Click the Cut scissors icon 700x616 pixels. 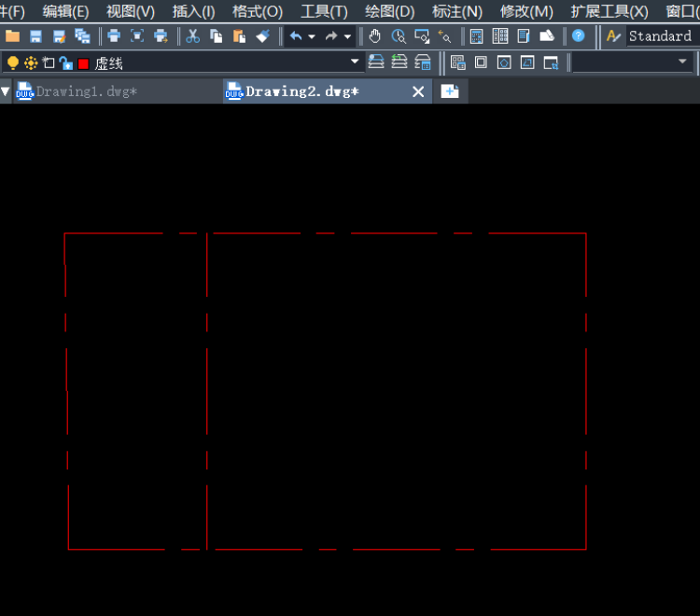point(193,36)
